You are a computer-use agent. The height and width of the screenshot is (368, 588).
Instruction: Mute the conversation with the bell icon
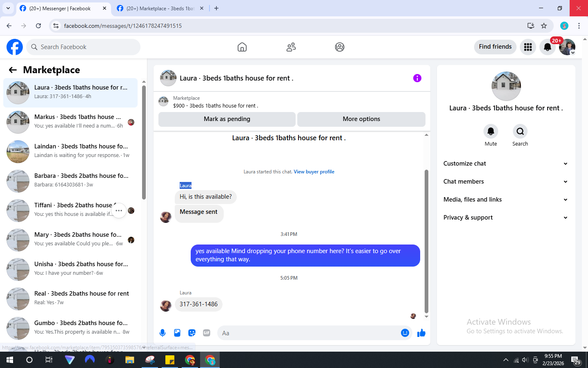coord(491,131)
